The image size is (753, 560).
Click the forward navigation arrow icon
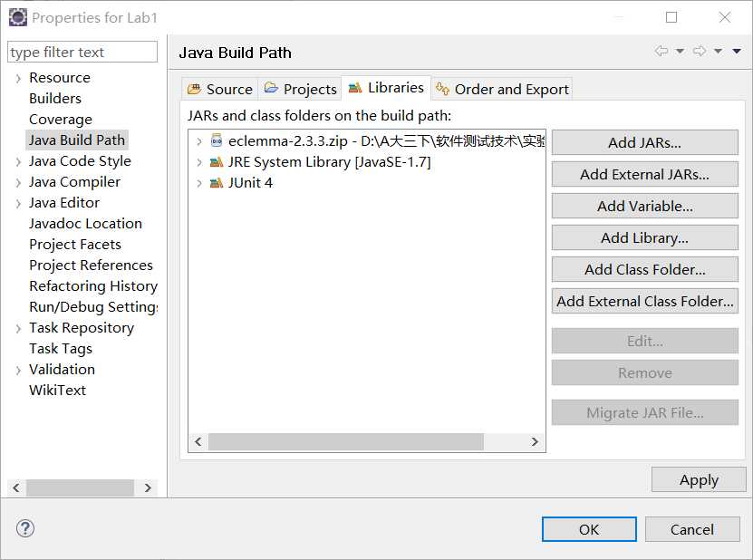(700, 51)
